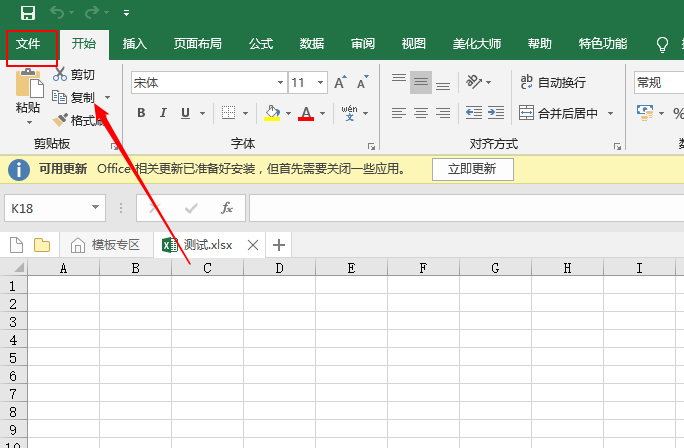Click the 合并后居中 merge button
The image size is (684, 448).
coord(558,113)
